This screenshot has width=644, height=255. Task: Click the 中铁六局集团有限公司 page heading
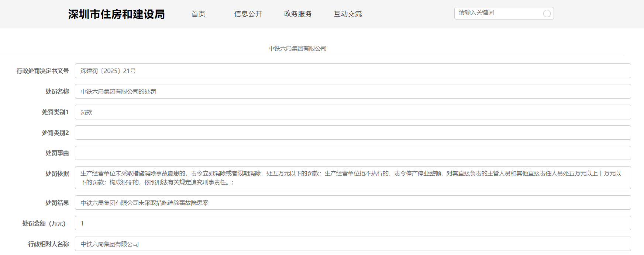click(x=297, y=49)
